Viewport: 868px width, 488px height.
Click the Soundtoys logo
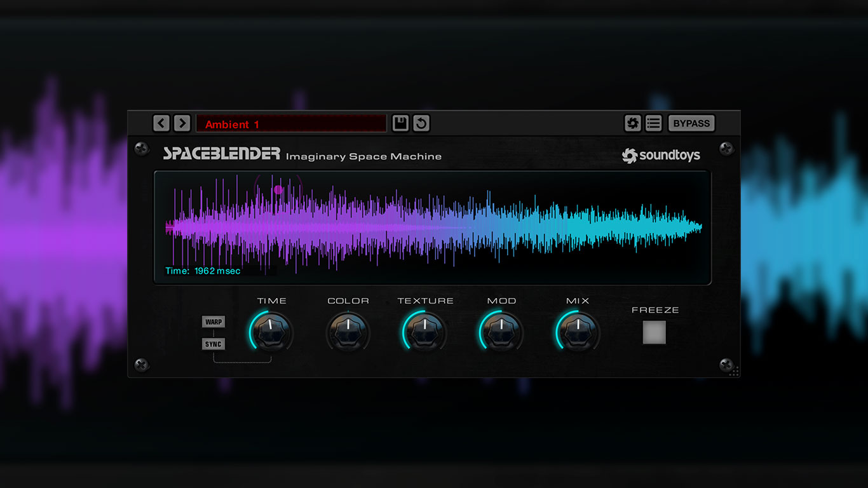(661, 156)
